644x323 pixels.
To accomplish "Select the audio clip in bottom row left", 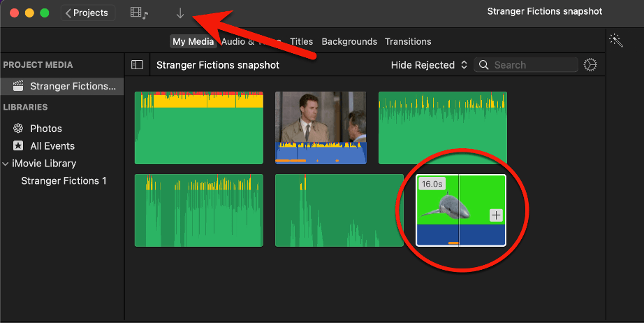I will click(199, 210).
